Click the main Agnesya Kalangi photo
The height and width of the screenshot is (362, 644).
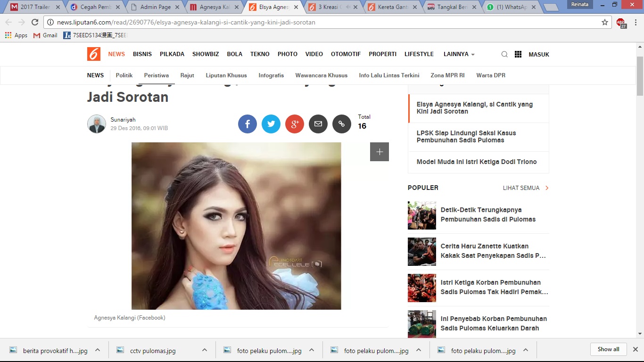click(x=236, y=226)
